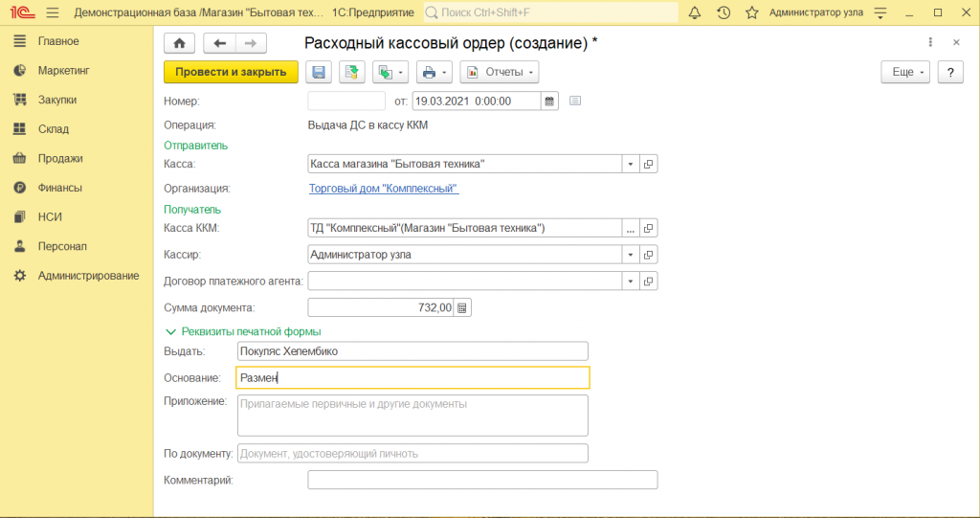Open the Отчеты dropdown menu
980x518 pixels.
click(499, 72)
